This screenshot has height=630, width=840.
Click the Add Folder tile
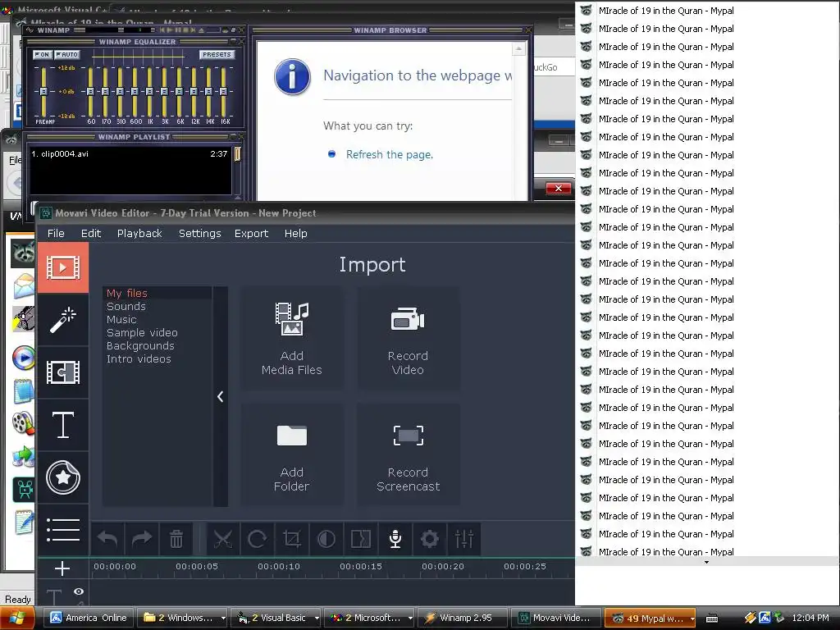(x=292, y=454)
